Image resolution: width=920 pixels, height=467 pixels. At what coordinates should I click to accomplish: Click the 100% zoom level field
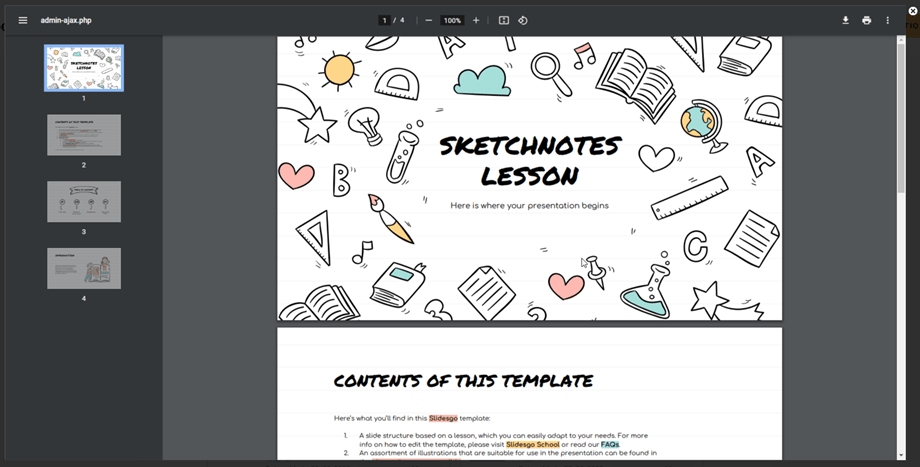point(452,20)
